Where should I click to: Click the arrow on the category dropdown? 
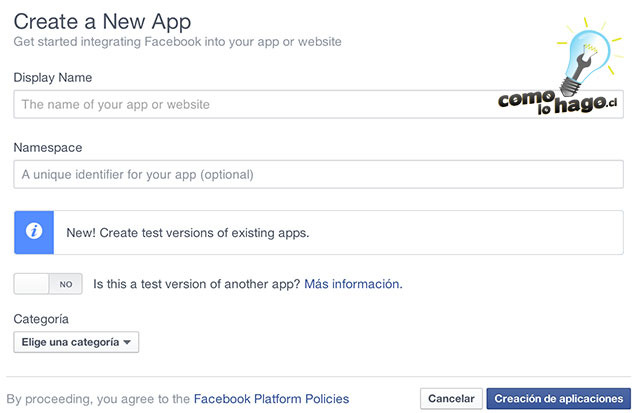pyautogui.click(x=127, y=342)
